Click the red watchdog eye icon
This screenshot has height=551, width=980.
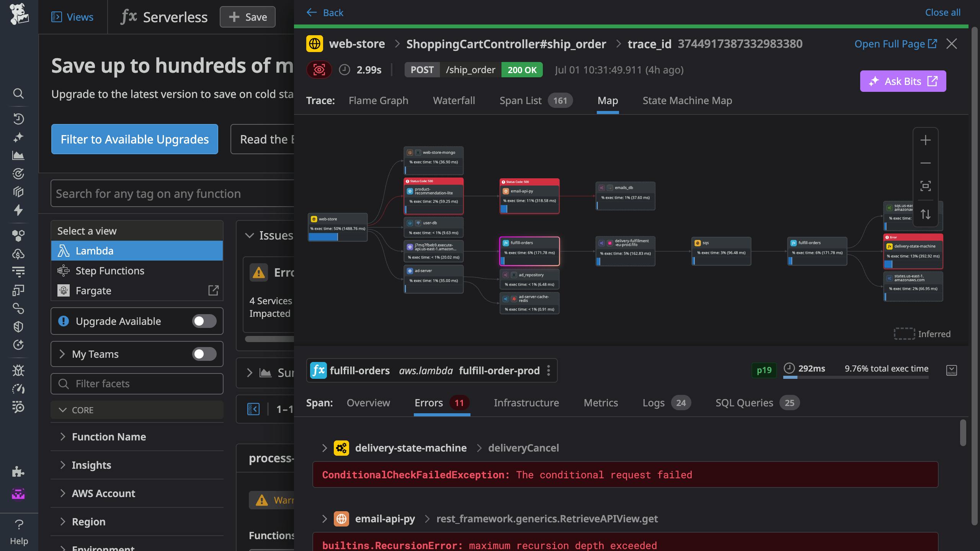[x=319, y=70]
